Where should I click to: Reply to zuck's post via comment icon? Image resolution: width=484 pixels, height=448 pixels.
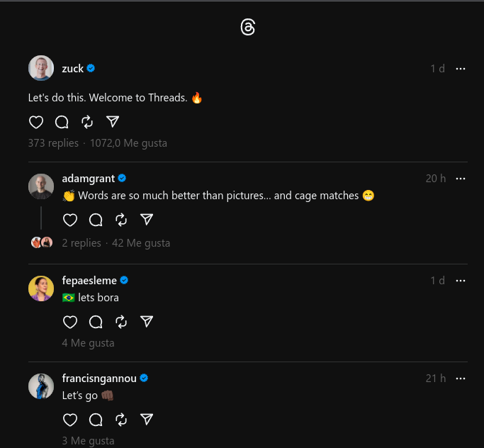[x=62, y=122]
